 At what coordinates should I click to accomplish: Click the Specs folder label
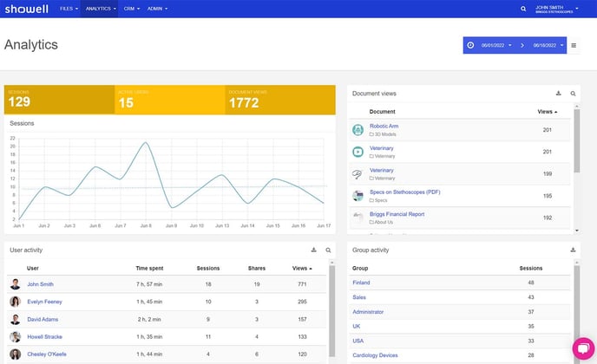[x=378, y=200]
